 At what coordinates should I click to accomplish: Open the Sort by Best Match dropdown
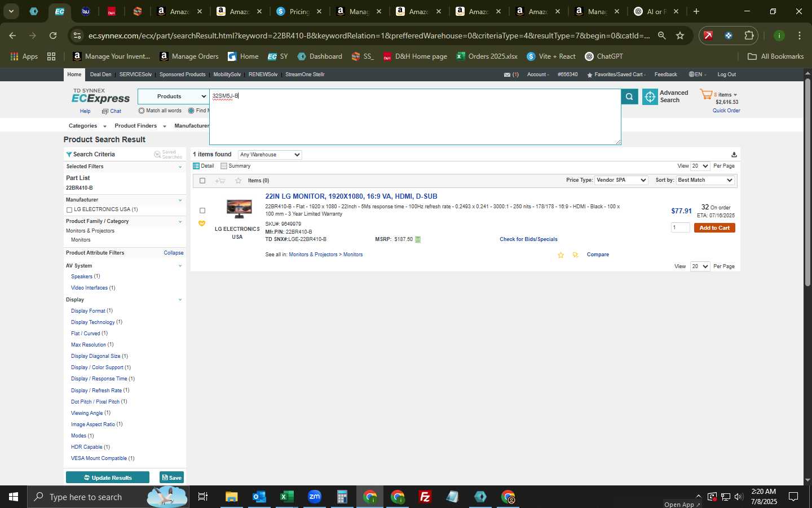pos(705,180)
